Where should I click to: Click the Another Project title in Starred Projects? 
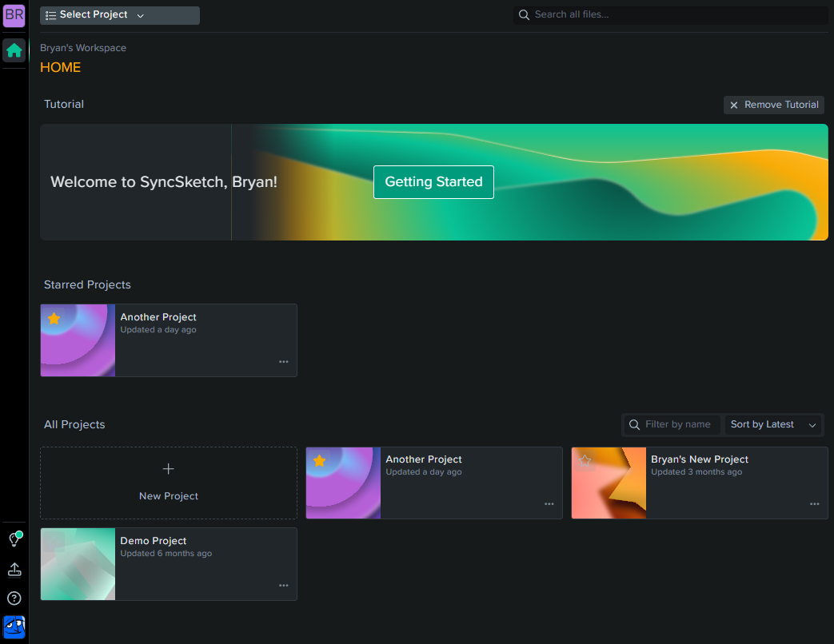click(158, 317)
